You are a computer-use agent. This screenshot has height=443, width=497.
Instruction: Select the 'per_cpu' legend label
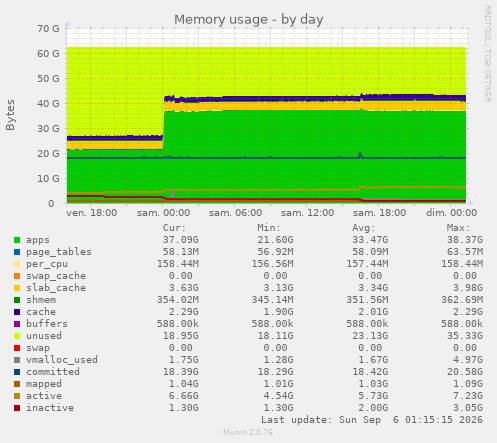[47, 264]
